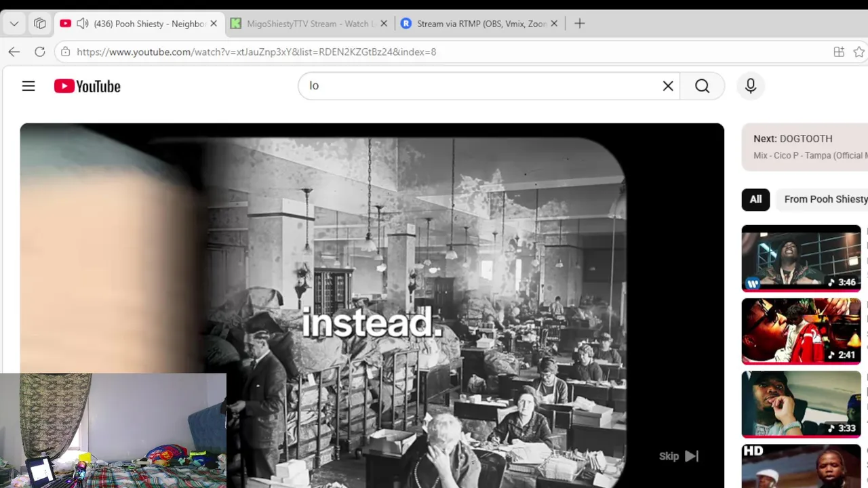
Task: Go back to the previous page
Action: [14, 52]
